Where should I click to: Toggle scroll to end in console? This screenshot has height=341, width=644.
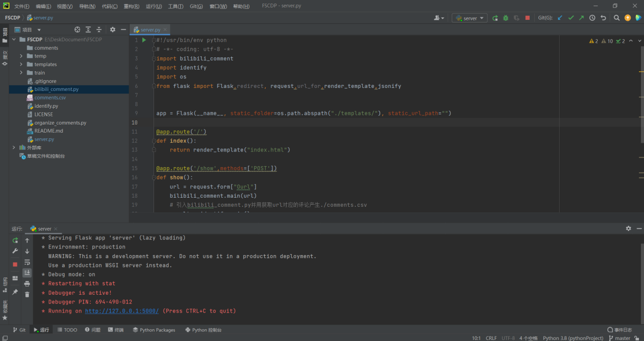point(27,273)
